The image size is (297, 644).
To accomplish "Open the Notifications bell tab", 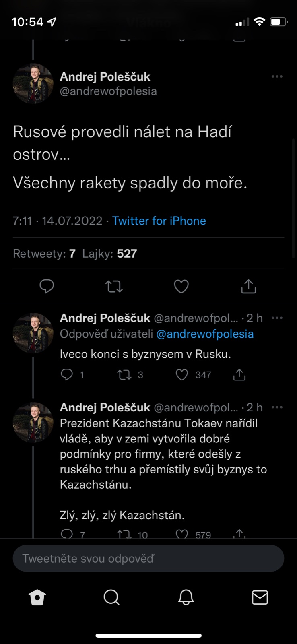I will [x=186, y=597].
